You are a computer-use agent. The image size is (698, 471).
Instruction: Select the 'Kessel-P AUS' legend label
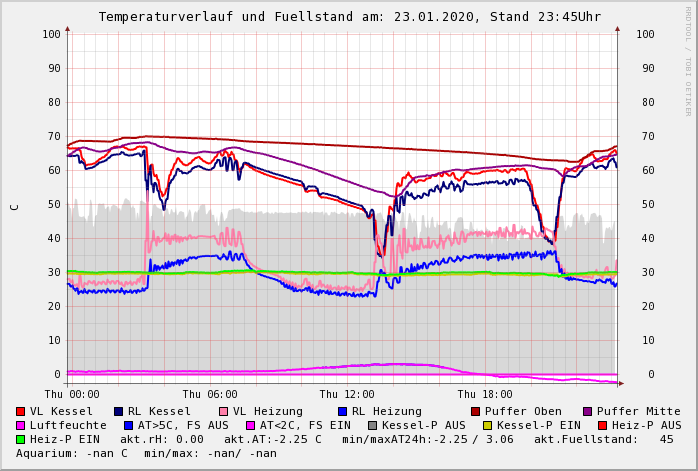(424, 426)
